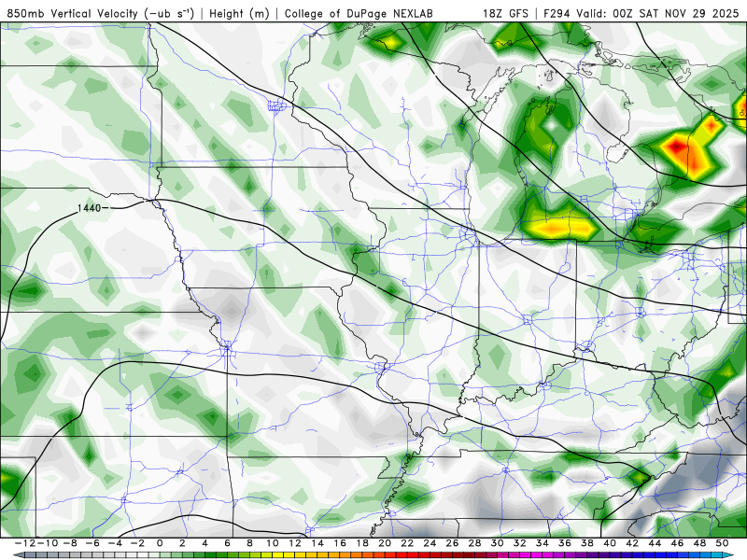Click the left arrow tip of the color bar
The height and width of the screenshot is (560, 747).
18,555
